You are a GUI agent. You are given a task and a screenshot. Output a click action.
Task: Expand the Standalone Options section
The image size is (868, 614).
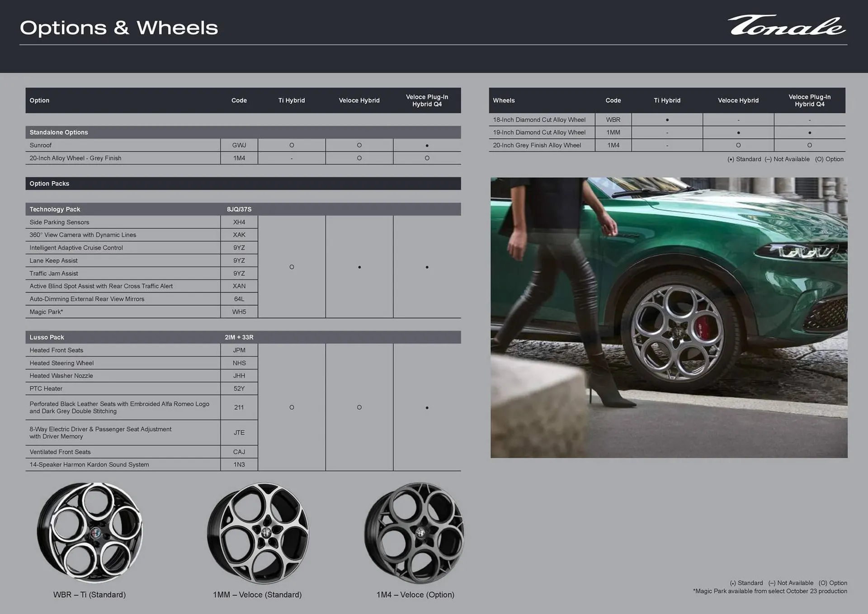click(58, 132)
